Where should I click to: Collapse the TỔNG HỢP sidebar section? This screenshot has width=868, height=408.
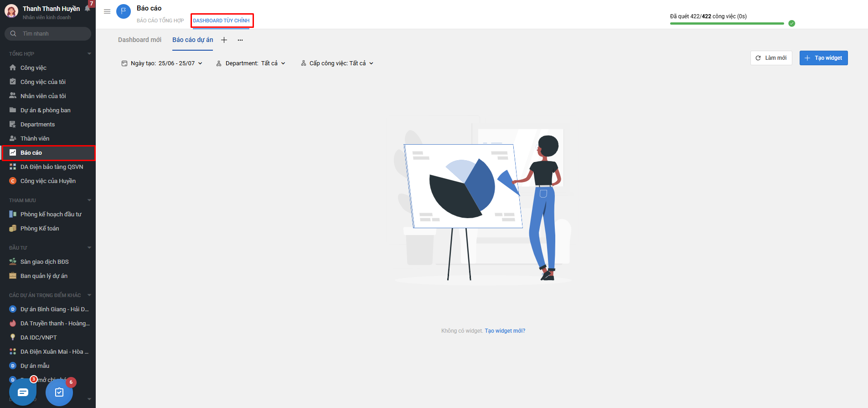point(89,53)
